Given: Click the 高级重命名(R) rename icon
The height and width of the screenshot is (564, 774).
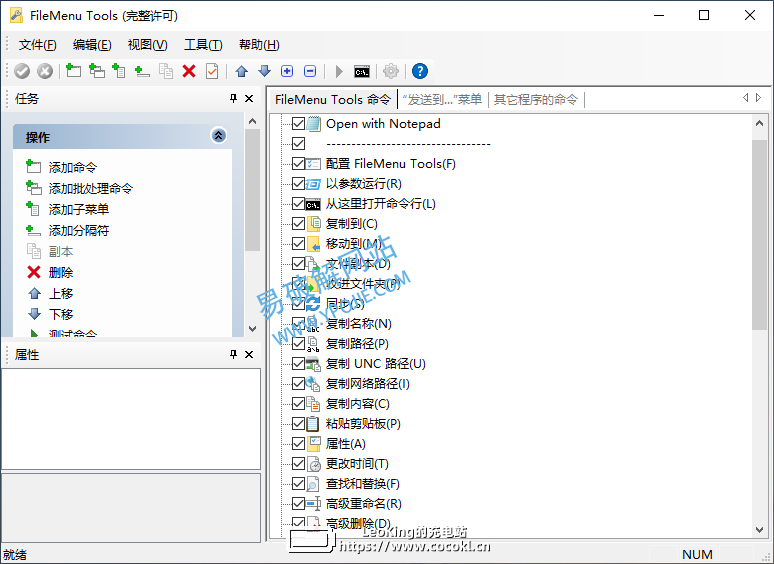Looking at the screenshot, I should click(x=313, y=503).
